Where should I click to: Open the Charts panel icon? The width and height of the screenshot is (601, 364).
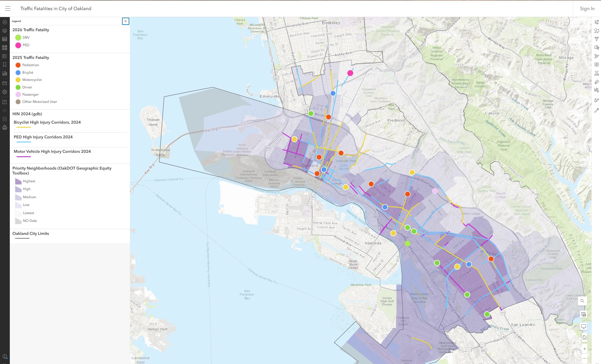(5, 73)
